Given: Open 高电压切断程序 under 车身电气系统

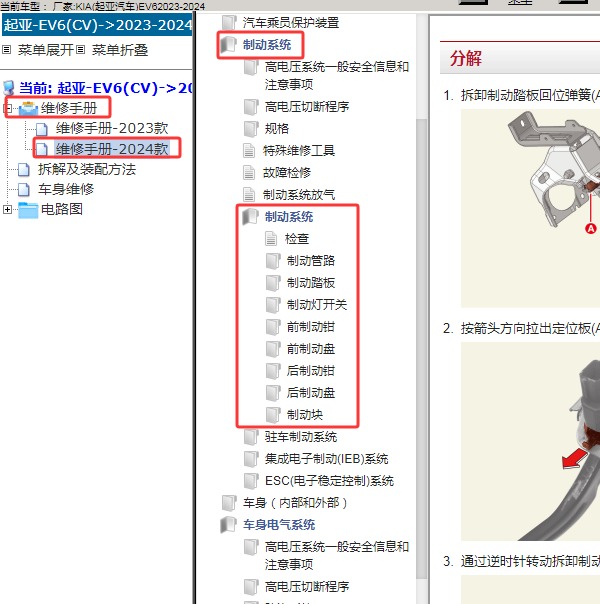Looking at the screenshot, I should pyautogui.click(x=307, y=587).
